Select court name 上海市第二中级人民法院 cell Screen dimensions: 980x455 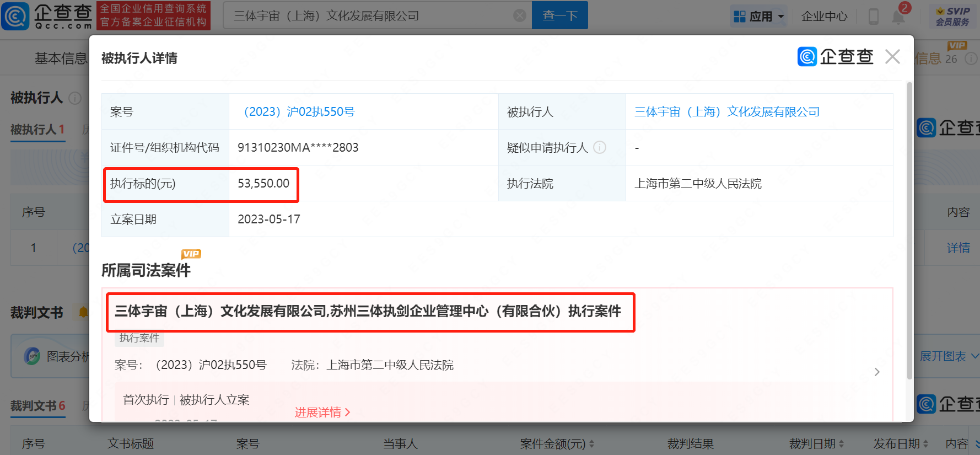[698, 184]
